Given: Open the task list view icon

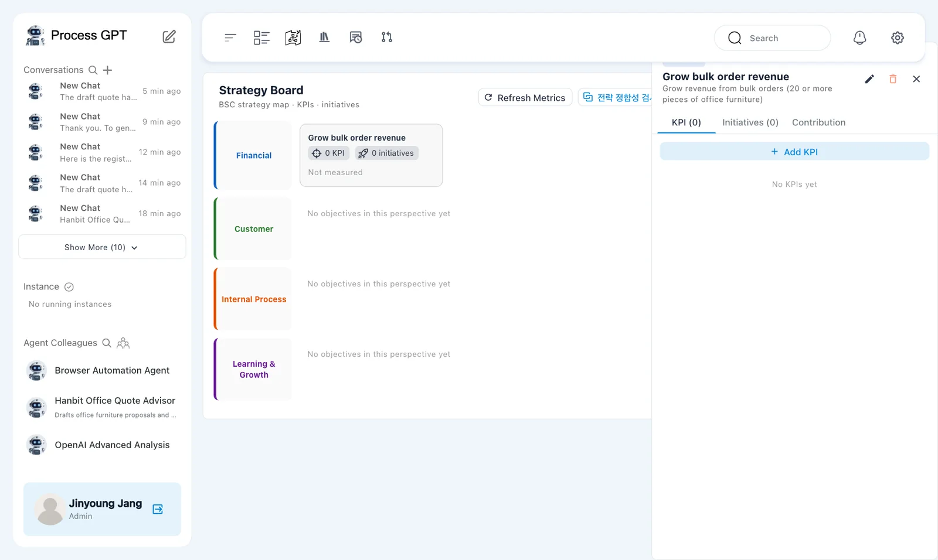Looking at the screenshot, I should pyautogui.click(x=261, y=37).
